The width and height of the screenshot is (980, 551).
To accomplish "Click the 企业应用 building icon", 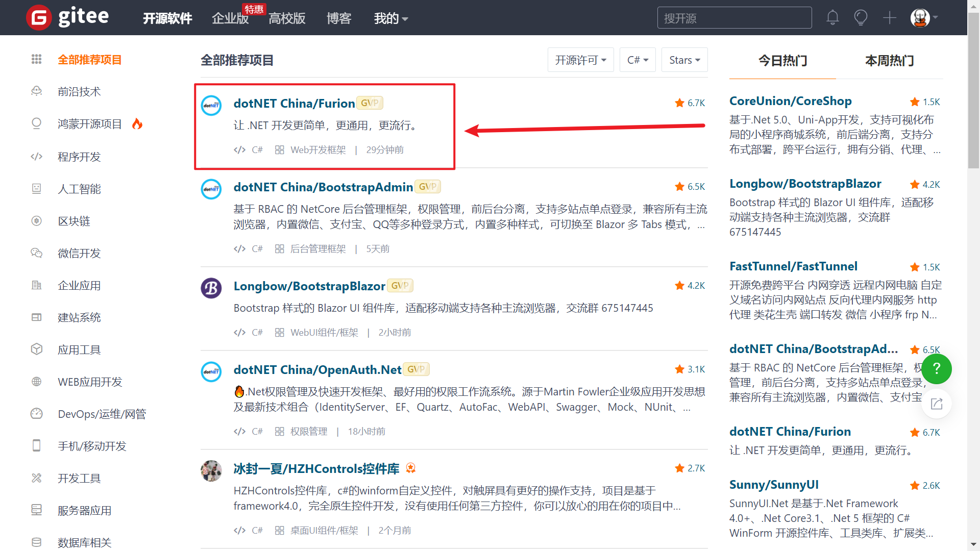I will tap(36, 285).
